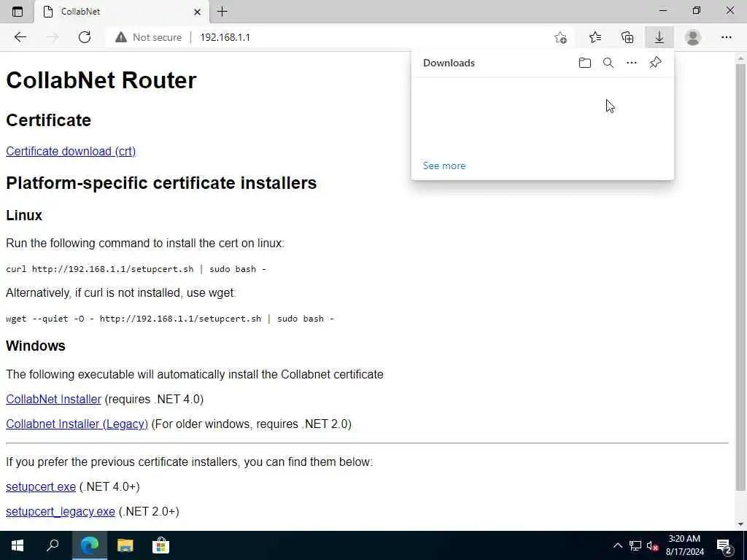747x560 pixels.
Task: Open the Windows Start menu
Action: click(x=18, y=545)
